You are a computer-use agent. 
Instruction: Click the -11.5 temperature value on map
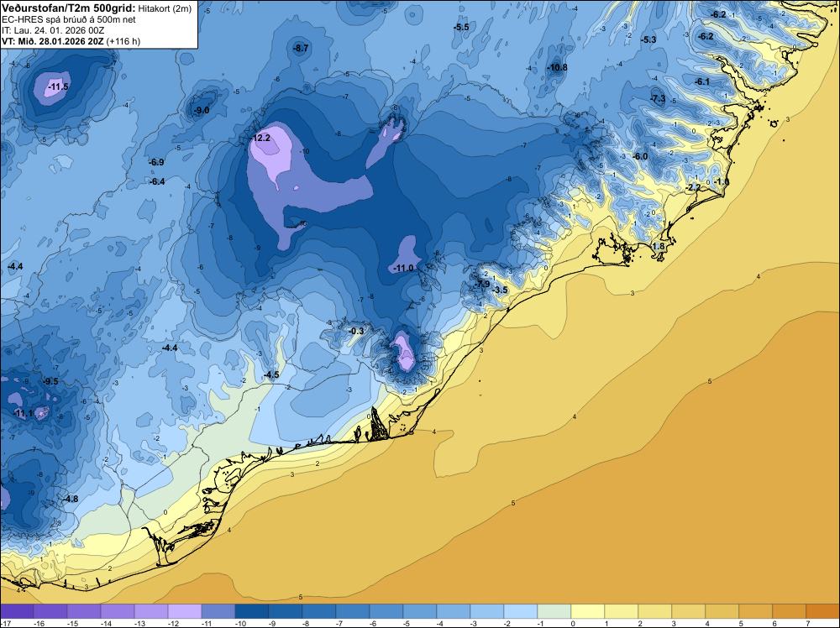tap(58, 86)
